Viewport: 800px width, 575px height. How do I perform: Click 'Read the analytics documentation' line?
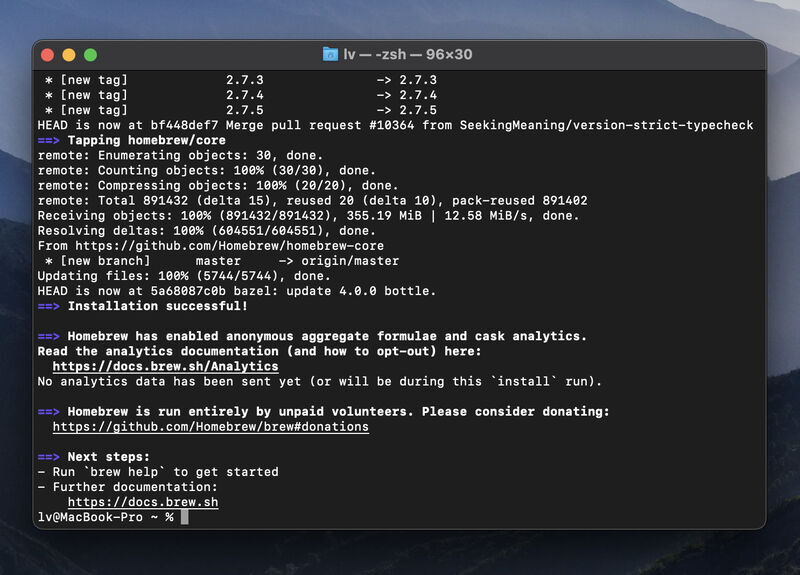[259, 351]
